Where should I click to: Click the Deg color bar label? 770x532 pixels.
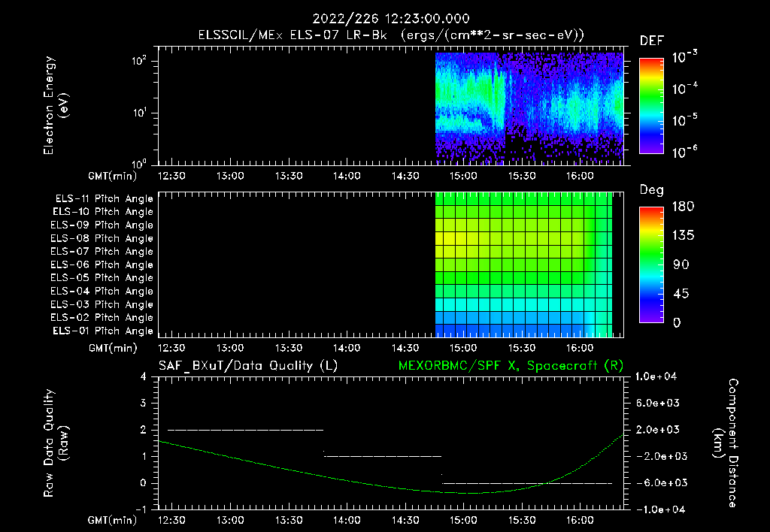[x=652, y=190]
